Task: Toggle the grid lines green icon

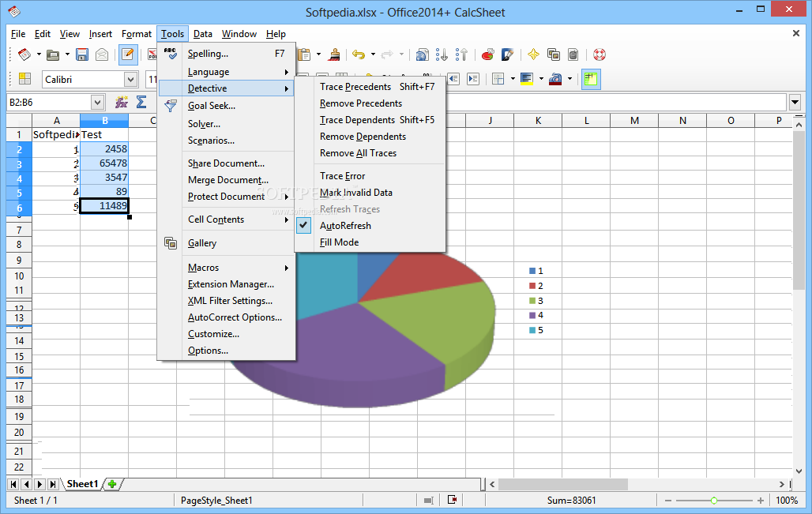Action: click(591, 79)
